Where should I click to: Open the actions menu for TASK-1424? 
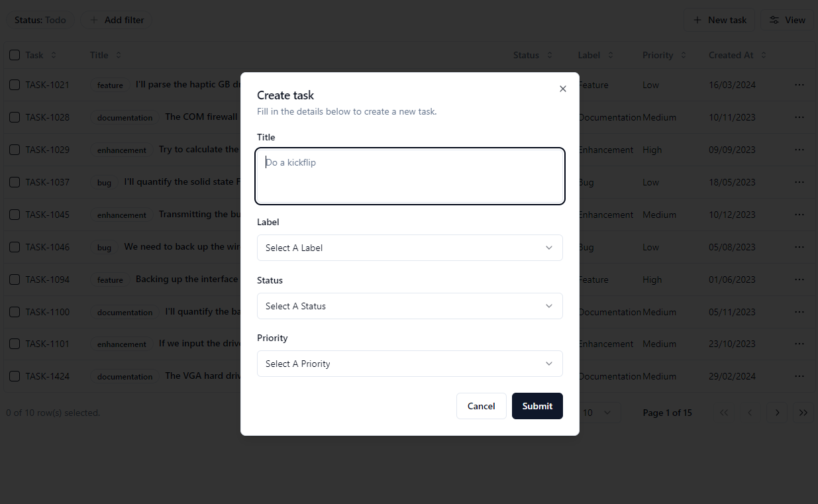(x=799, y=376)
